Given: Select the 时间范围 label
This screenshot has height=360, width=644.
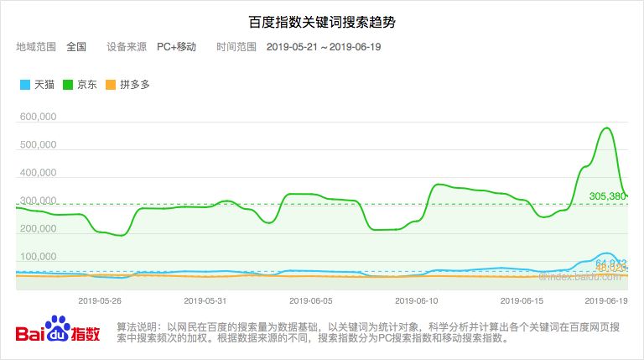Looking at the screenshot, I should pos(236,47).
